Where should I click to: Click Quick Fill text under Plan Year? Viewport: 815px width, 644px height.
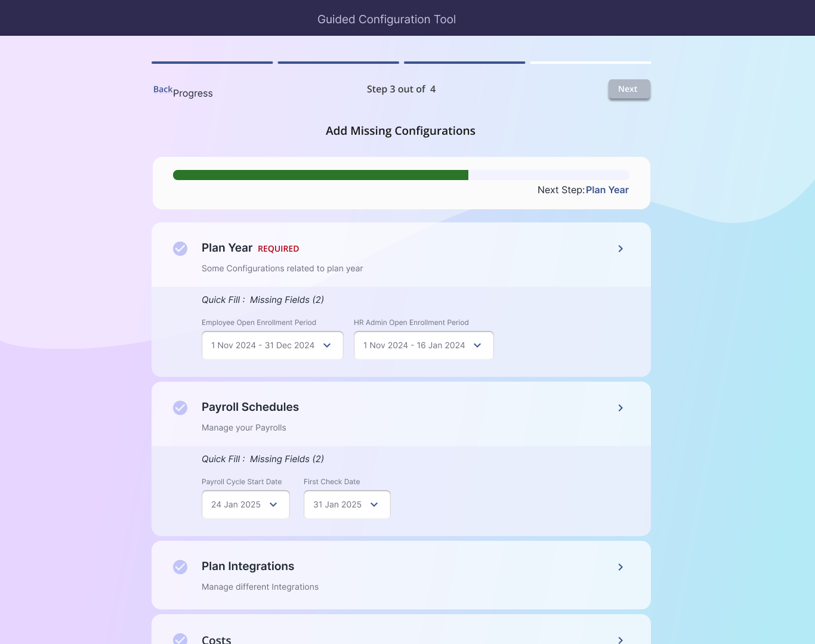[x=263, y=300]
